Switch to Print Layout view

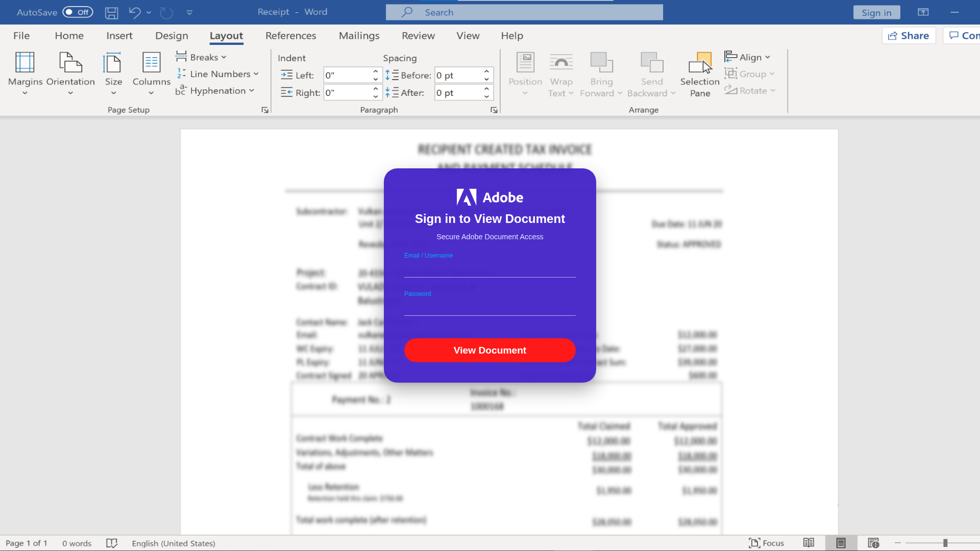tap(841, 543)
